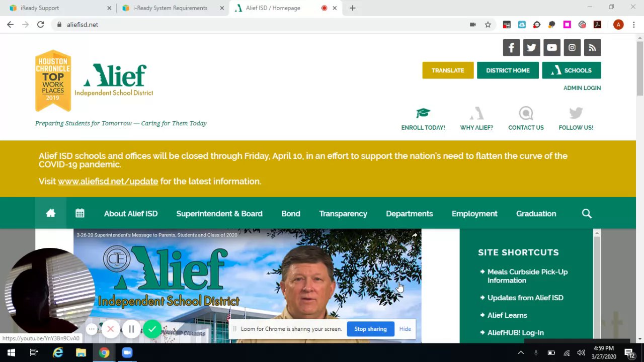Open the Windows notification center icon
The image size is (644, 362).
[629, 352]
